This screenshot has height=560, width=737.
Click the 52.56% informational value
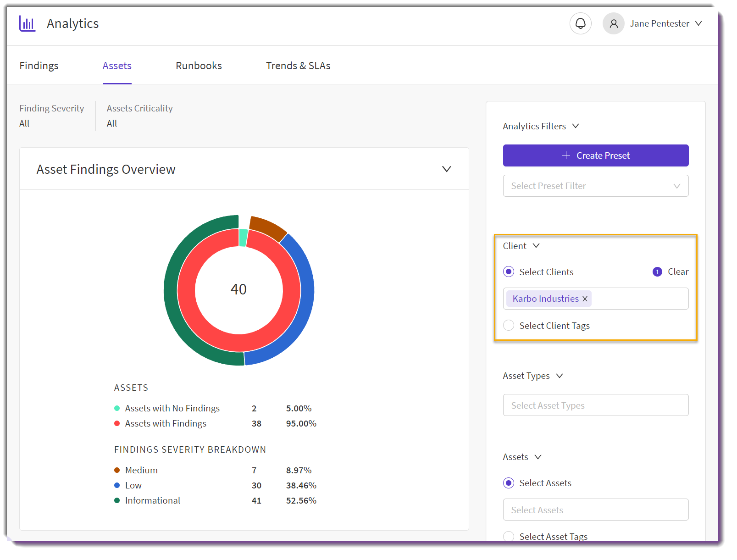[x=301, y=500]
